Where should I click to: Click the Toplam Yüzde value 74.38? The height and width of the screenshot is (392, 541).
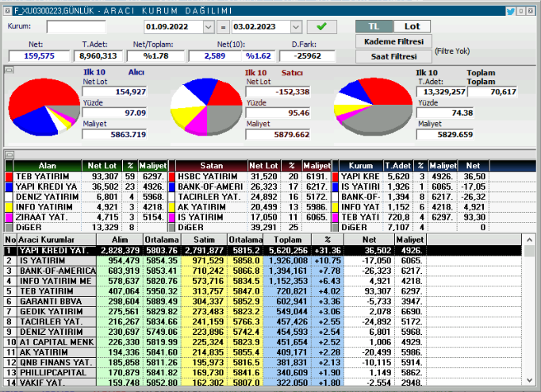click(x=445, y=113)
